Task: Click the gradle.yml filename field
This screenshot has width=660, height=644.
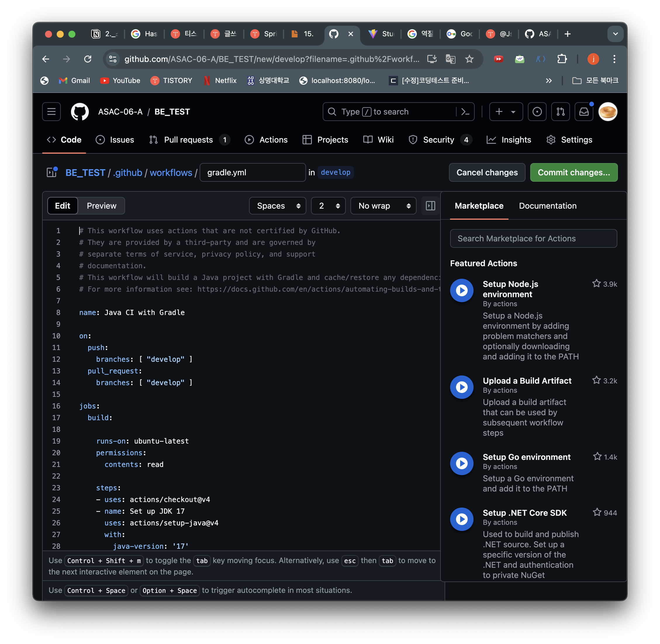Action: coord(253,172)
